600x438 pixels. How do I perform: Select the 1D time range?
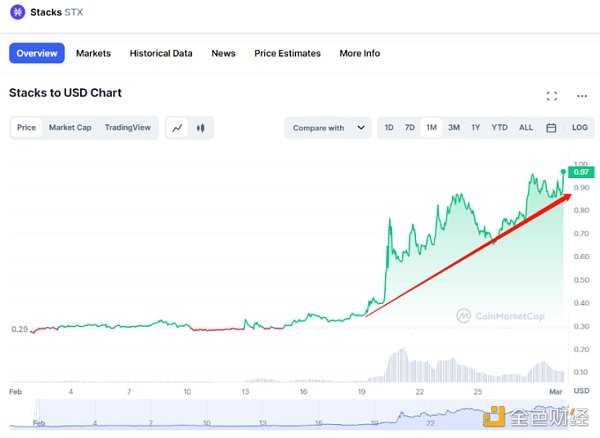pos(389,128)
